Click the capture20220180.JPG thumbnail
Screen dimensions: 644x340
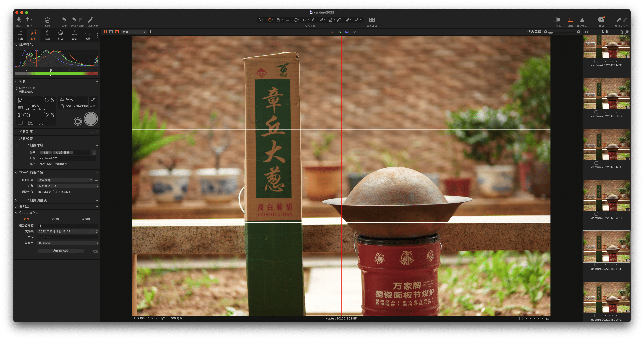(x=606, y=297)
